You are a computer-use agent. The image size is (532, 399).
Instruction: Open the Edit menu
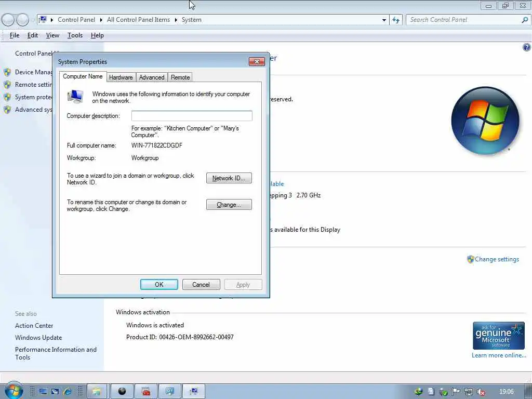click(x=33, y=35)
